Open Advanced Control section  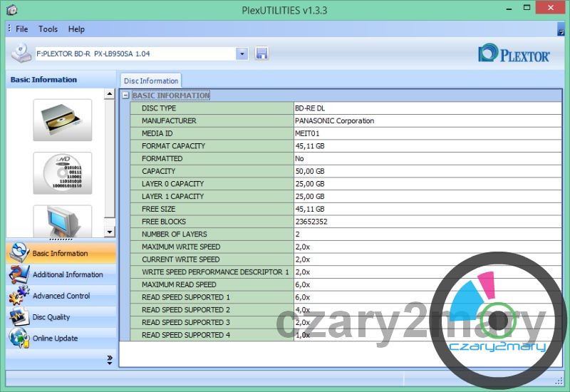[61, 296]
